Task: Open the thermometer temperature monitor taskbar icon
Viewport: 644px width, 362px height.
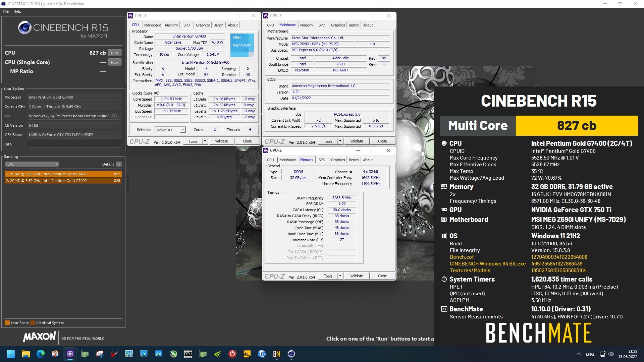Action: 55,354
